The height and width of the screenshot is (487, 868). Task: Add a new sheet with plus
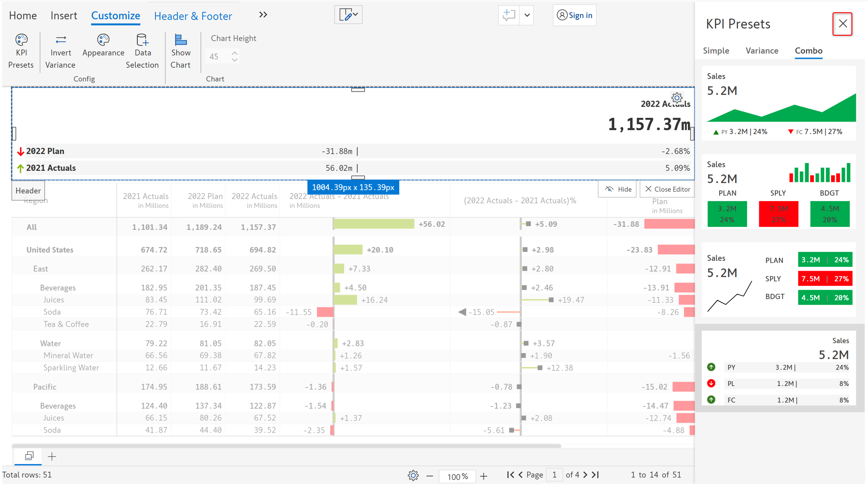coord(52,456)
